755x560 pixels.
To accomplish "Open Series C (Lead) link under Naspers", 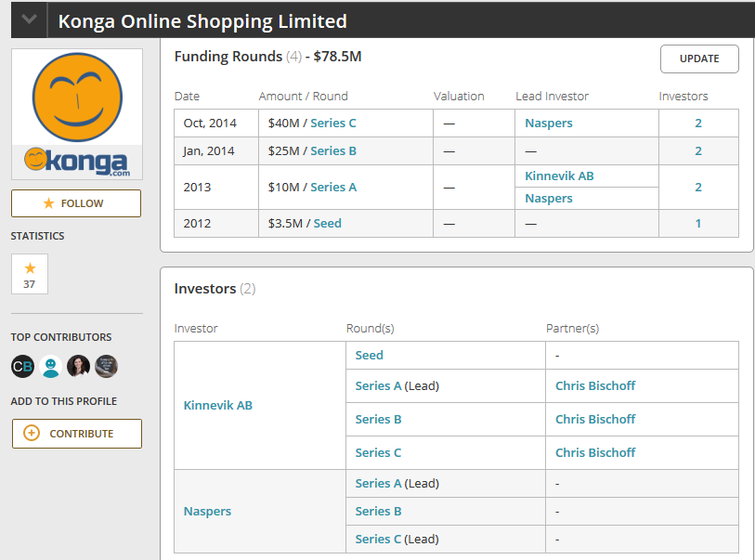I will (x=397, y=540).
